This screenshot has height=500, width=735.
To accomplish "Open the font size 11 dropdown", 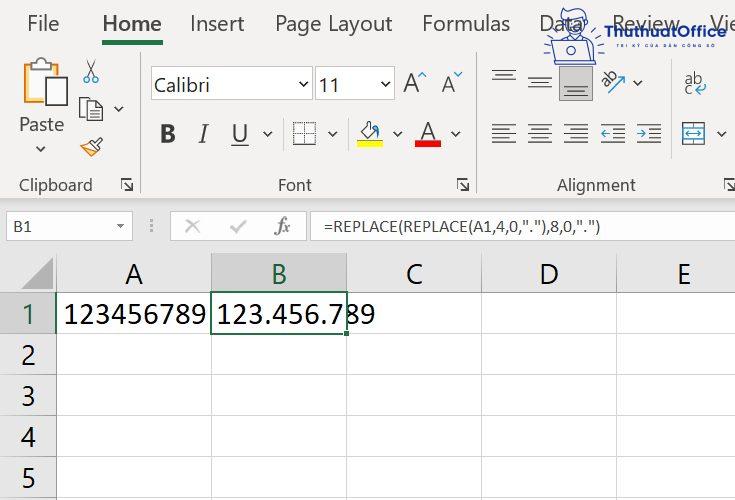I will click(x=385, y=84).
